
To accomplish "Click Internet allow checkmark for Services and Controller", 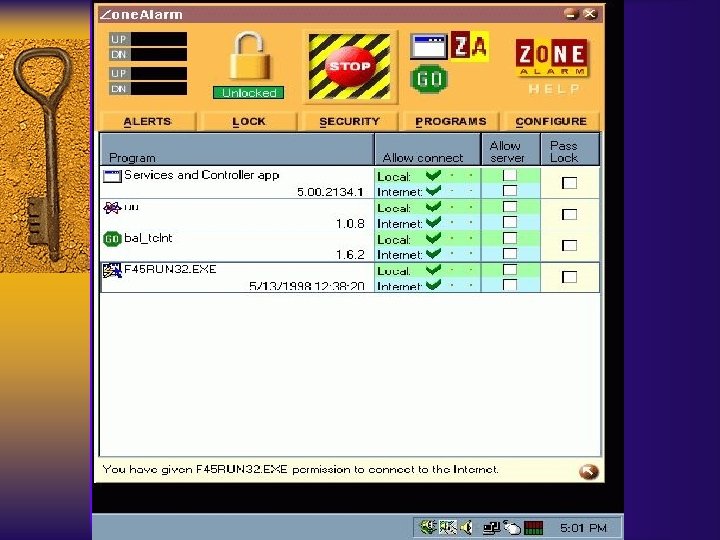I will [x=433, y=191].
